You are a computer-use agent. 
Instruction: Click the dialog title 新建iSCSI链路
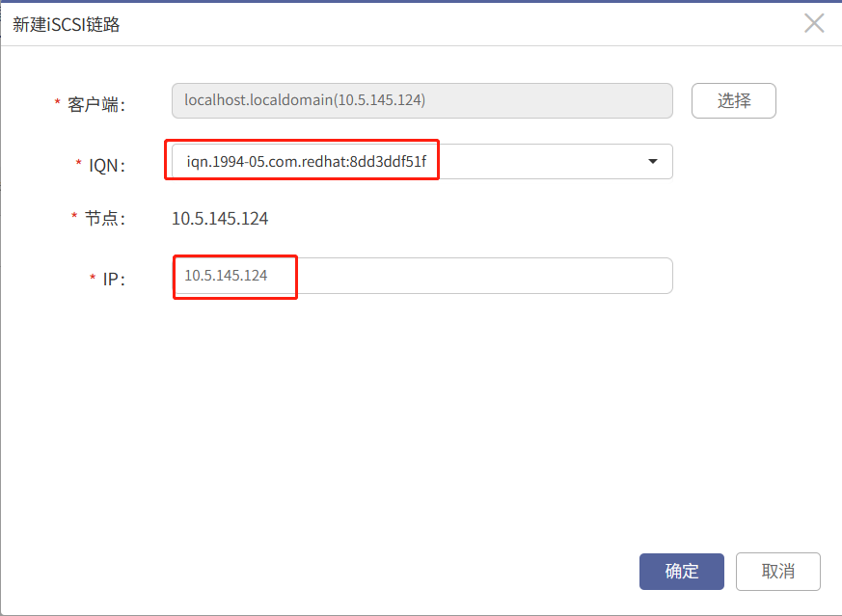click(66, 24)
